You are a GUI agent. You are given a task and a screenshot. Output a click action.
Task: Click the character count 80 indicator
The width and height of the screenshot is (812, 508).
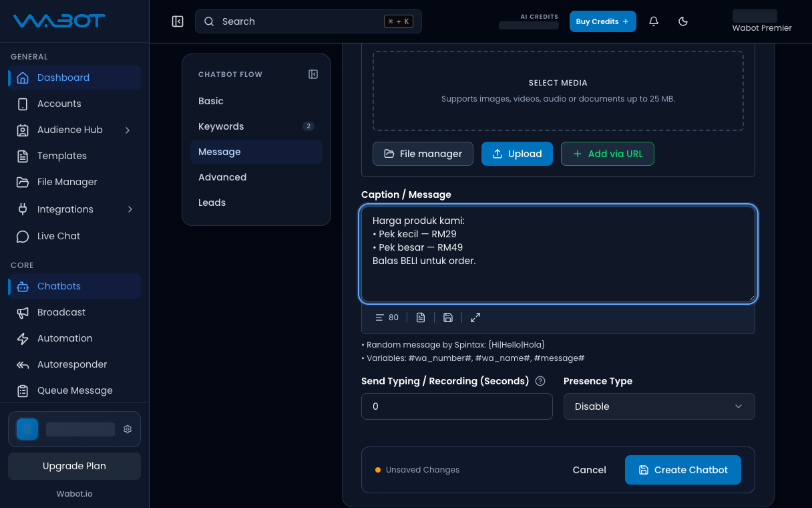point(387,317)
